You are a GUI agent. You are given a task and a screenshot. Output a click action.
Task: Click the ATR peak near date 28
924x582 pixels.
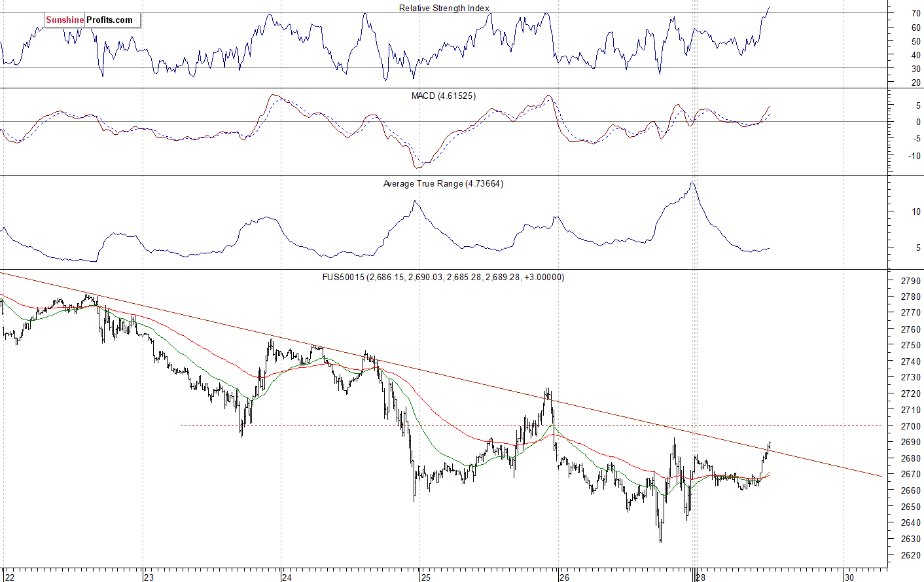(692, 184)
